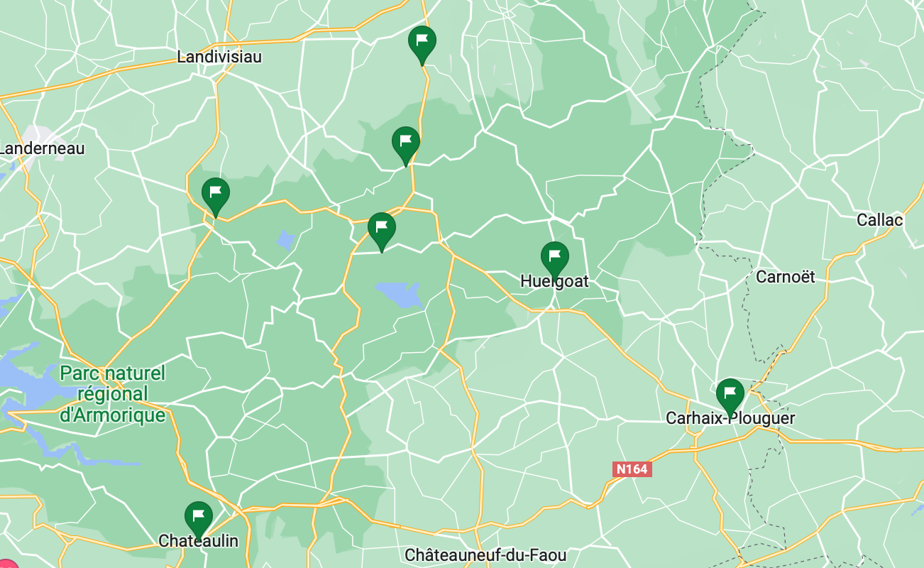The image size is (924, 568).
Task: Select the second flag marker from the top
Action: pos(406,144)
